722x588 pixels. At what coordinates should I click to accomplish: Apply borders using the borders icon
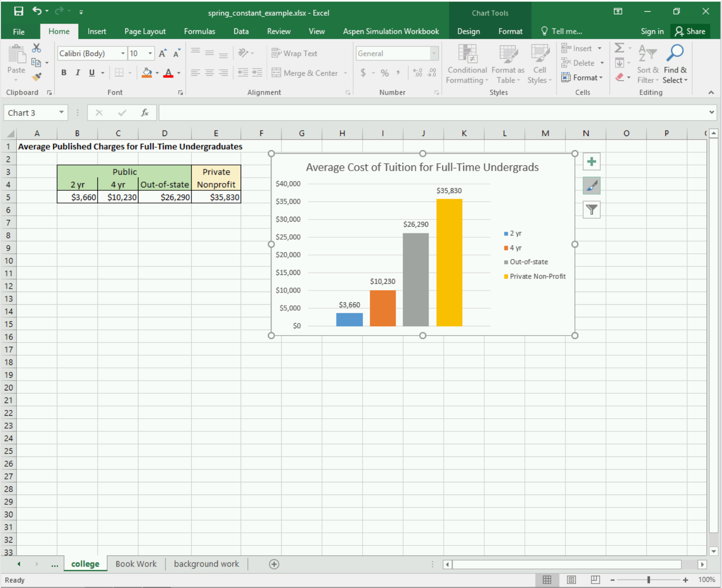[119, 73]
